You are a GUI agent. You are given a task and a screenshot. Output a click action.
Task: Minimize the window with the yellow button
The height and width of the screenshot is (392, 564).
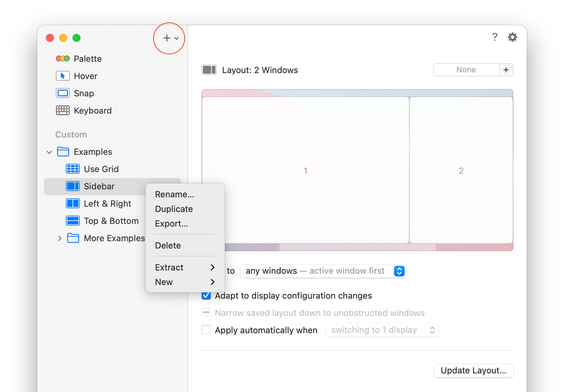click(63, 38)
